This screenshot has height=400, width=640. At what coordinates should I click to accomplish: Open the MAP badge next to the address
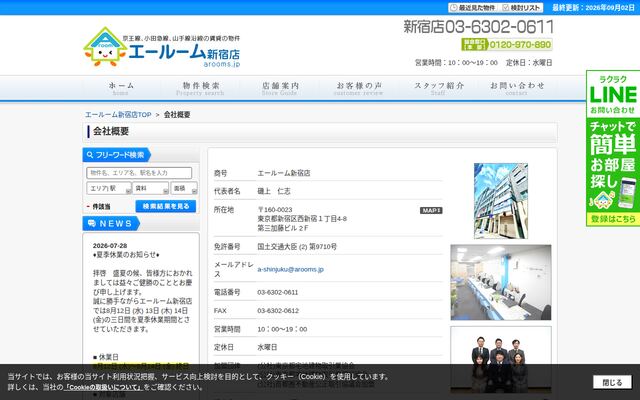[431, 211]
